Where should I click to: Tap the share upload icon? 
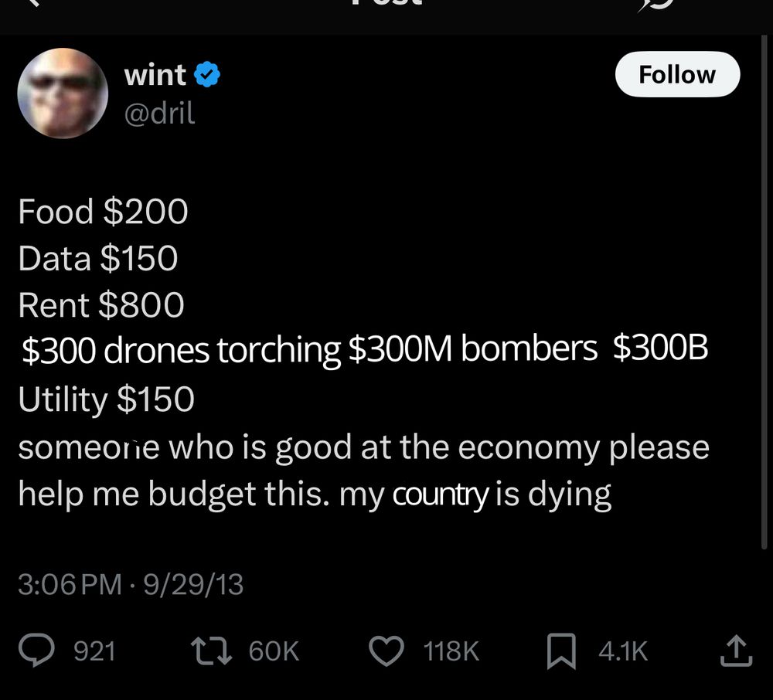pos(734,651)
